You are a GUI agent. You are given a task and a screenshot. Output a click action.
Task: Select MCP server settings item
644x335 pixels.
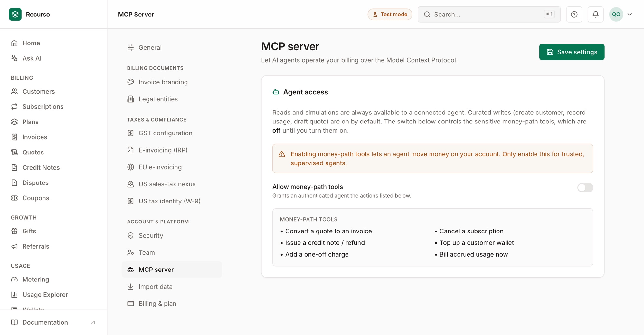172,270
